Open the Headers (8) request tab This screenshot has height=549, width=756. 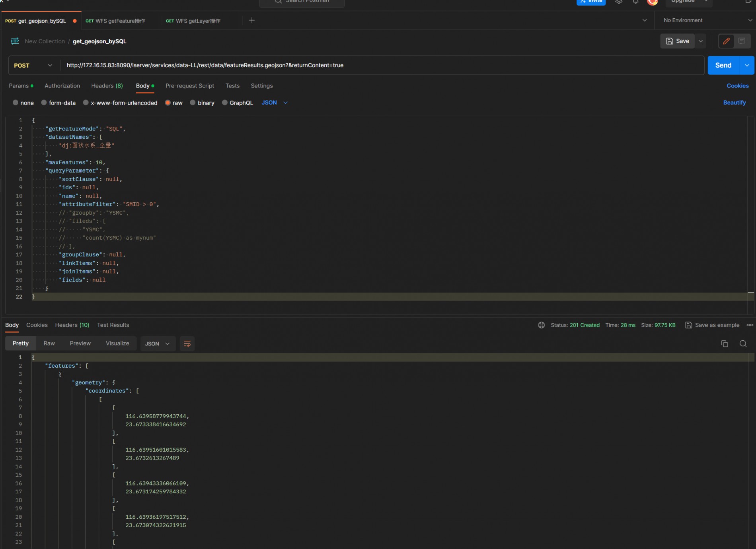click(x=107, y=86)
